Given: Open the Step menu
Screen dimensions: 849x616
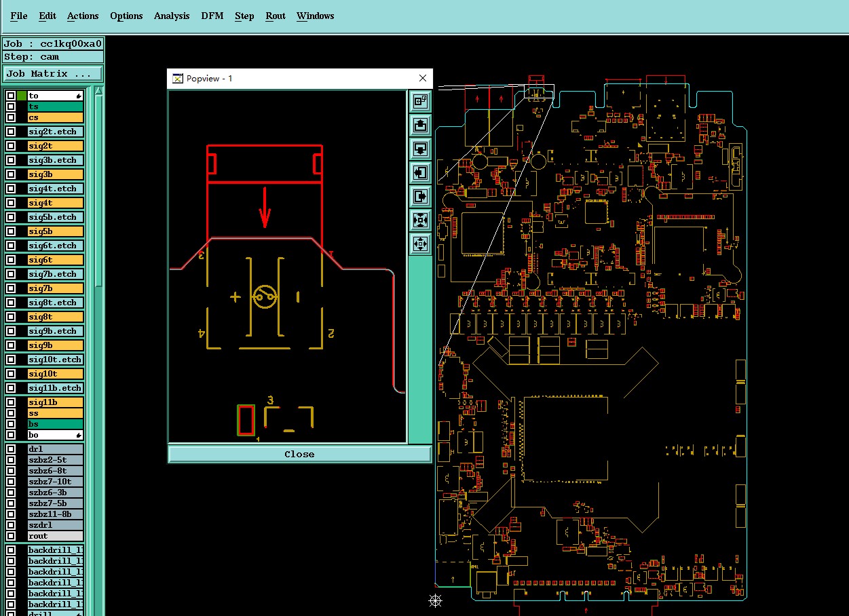Looking at the screenshot, I should pyautogui.click(x=244, y=16).
